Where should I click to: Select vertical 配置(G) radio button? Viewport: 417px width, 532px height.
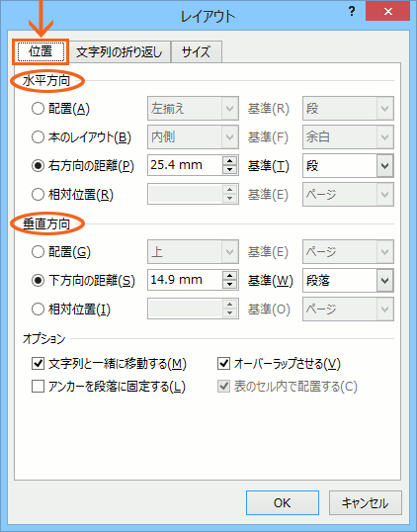38,252
